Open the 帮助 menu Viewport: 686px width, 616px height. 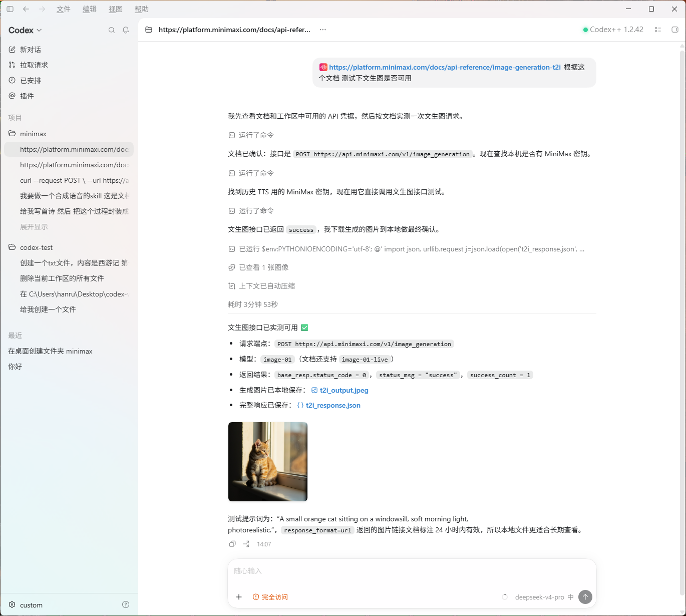point(142,9)
